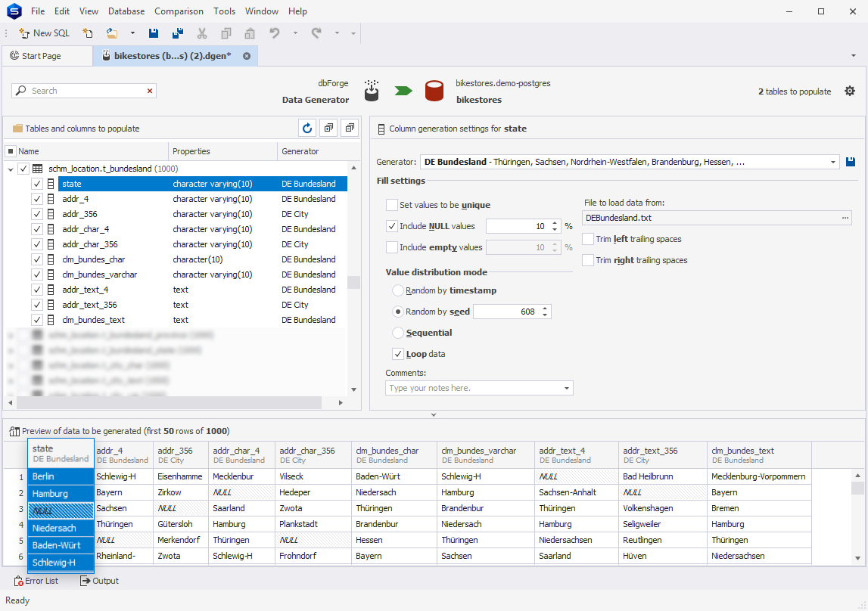This screenshot has height=611, width=868.
Task: Enable Set values to be unique
Action: pos(392,205)
